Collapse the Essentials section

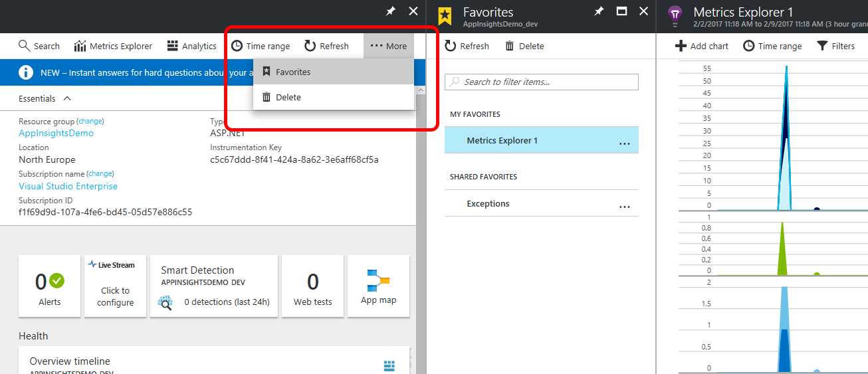pyautogui.click(x=45, y=98)
